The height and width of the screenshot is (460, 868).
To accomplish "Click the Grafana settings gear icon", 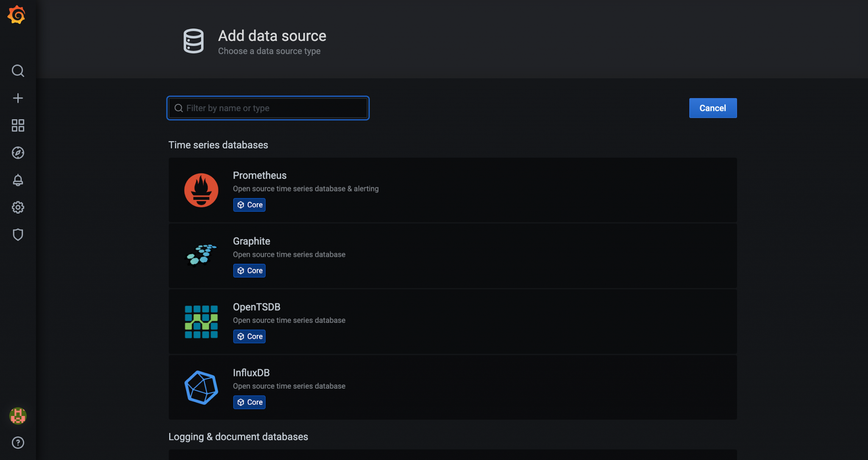I will pyautogui.click(x=18, y=207).
